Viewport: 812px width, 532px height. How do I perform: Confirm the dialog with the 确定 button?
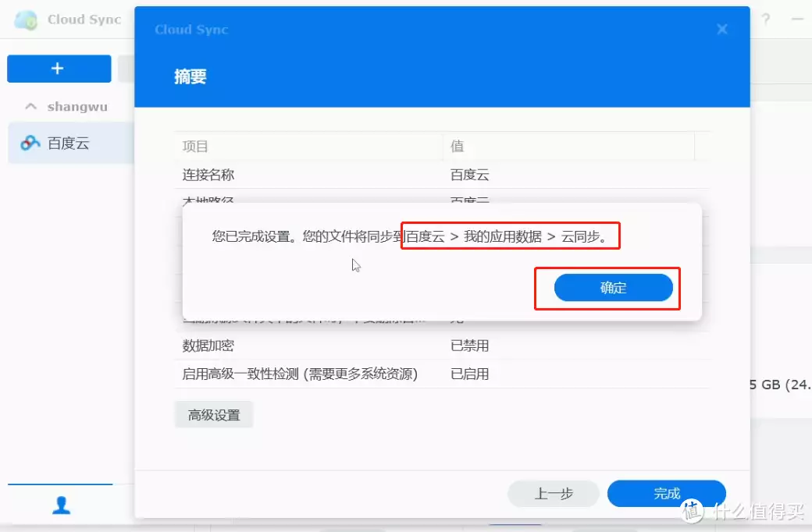point(613,288)
